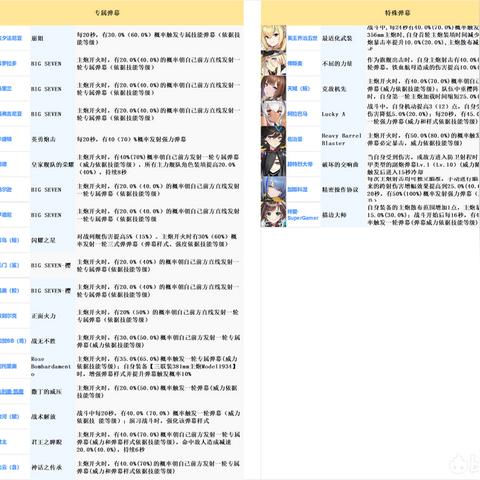Image resolution: width=480 pixels, height=480 pixels.
Task: Select the brown-haired portrait beside 克敌机先
Action: (273, 89)
